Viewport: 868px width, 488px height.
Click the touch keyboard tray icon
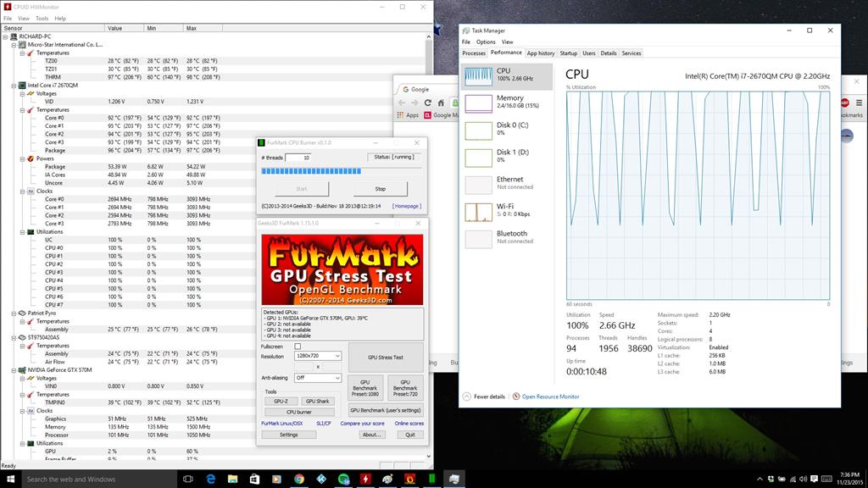[826, 480]
